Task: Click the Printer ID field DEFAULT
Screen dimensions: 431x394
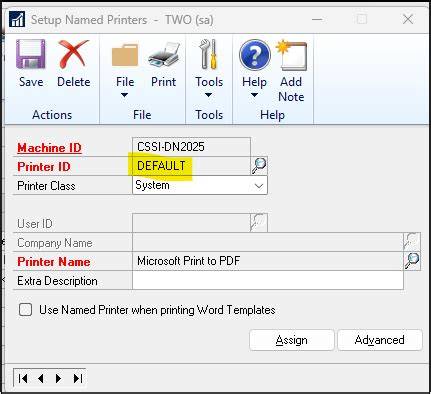Action: click(191, 166)
